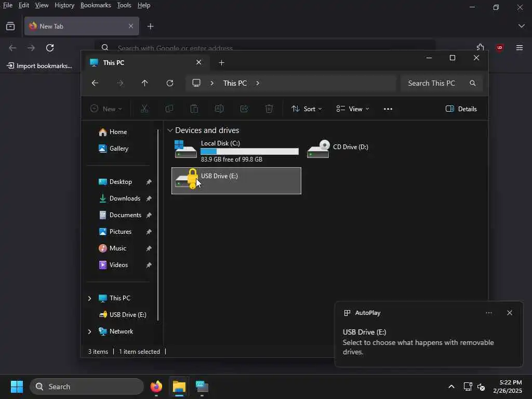
Task: Expand This PC in navigation pane
Action: [89, 298]
